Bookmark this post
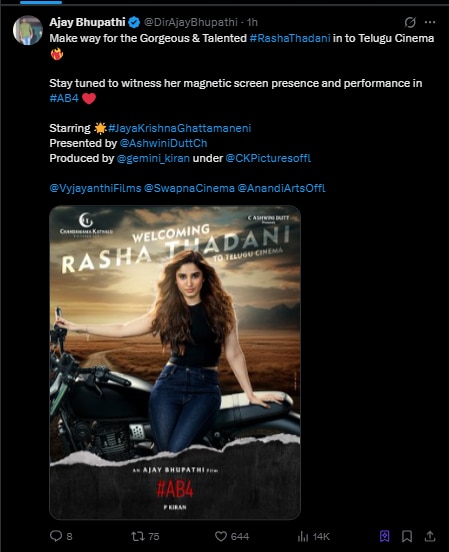The width and height of the screenshot is (449, 552). click(x=407, y=536)
